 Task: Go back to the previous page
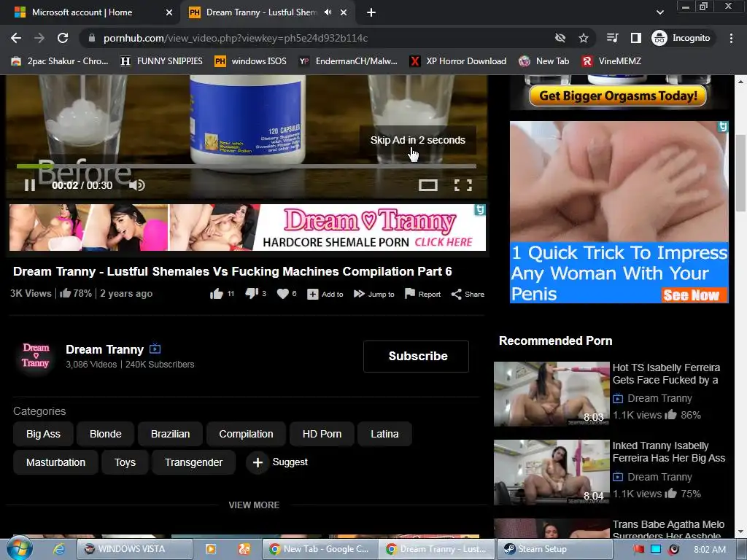pyautogui.click(x=16, y=38)
